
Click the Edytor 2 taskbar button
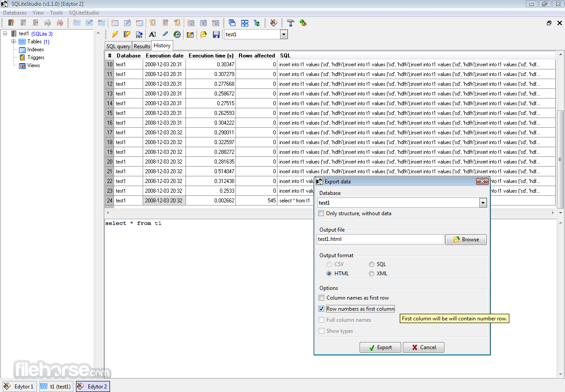pos(93,387)
